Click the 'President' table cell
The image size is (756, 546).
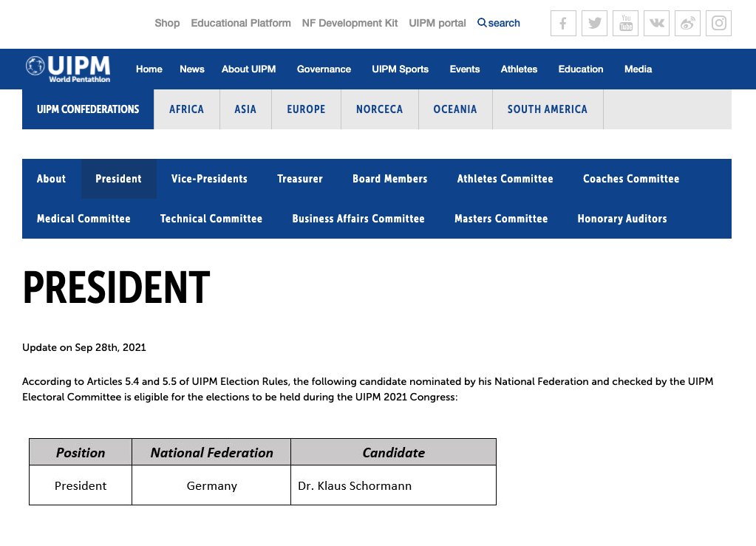pyautogui.click(x=81, y=485)
